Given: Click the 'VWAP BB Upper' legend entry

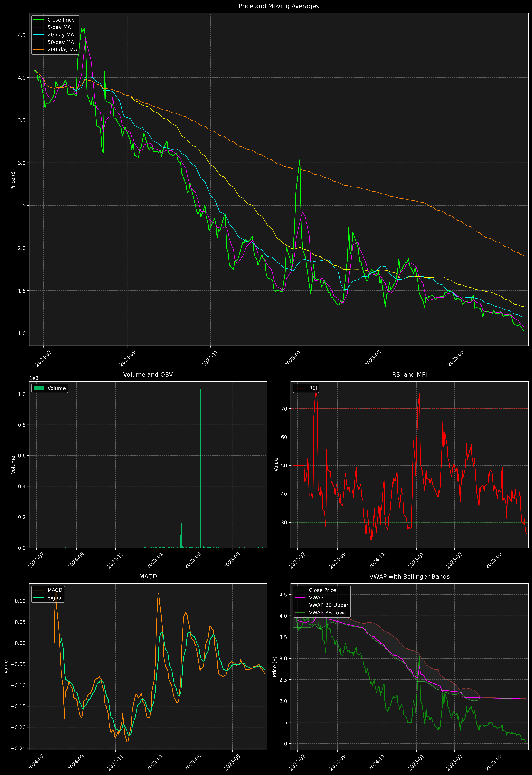Looking at the screenshot, I should coord(329,605).
